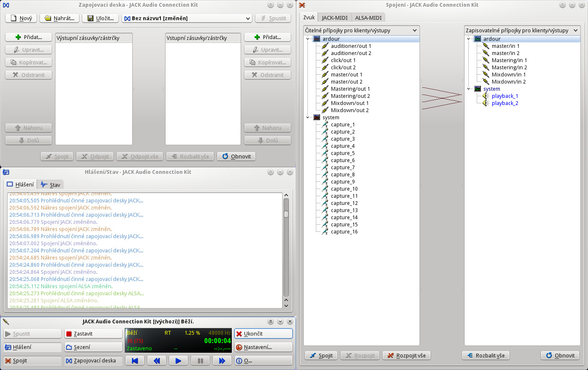Click the Fast forward transport button
Viewport: 588px width, 370px height.
pos(222,361)
